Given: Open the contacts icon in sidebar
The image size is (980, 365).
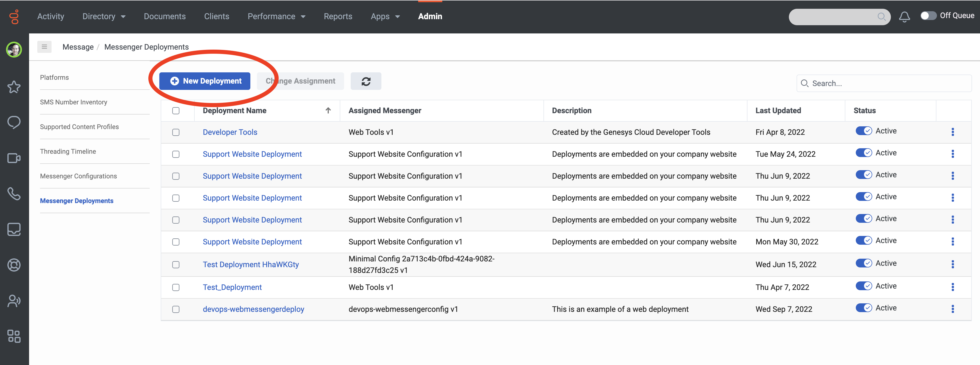Looking at the screenshot, I should tap(14, 301).
